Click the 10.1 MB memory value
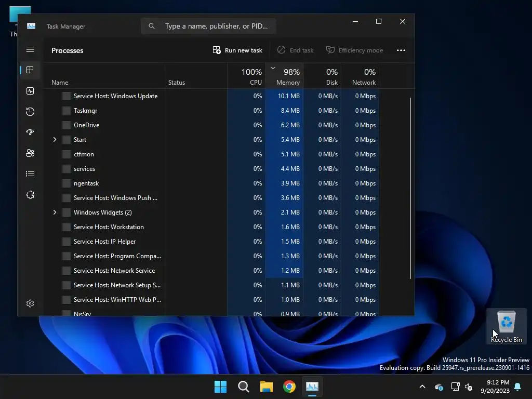This screenshot has height=399, width=532. pyautogui.click(x=289, y=96)
